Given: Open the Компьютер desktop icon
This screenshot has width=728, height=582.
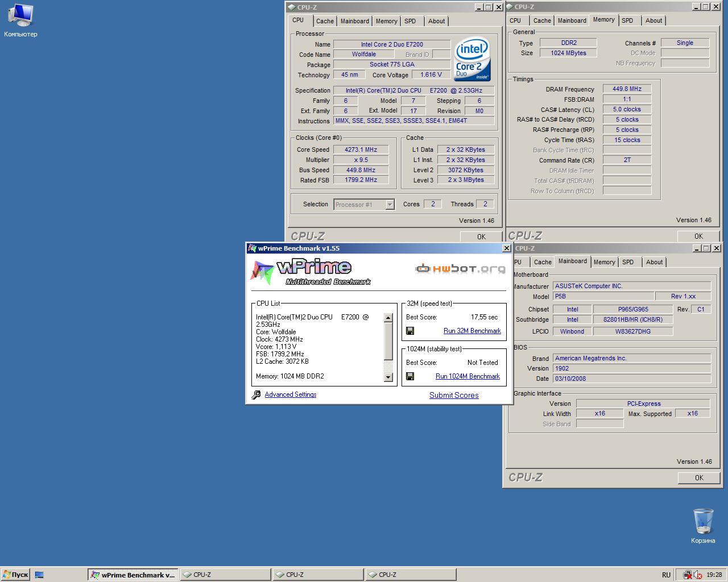Looking at the screenshot, I should pyautogui.click(x=20, y=20).
